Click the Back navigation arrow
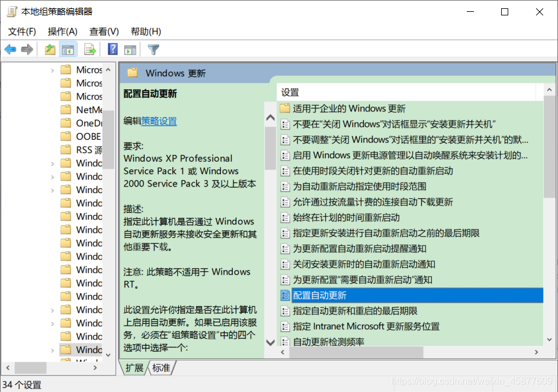 [x=10, y=49]
